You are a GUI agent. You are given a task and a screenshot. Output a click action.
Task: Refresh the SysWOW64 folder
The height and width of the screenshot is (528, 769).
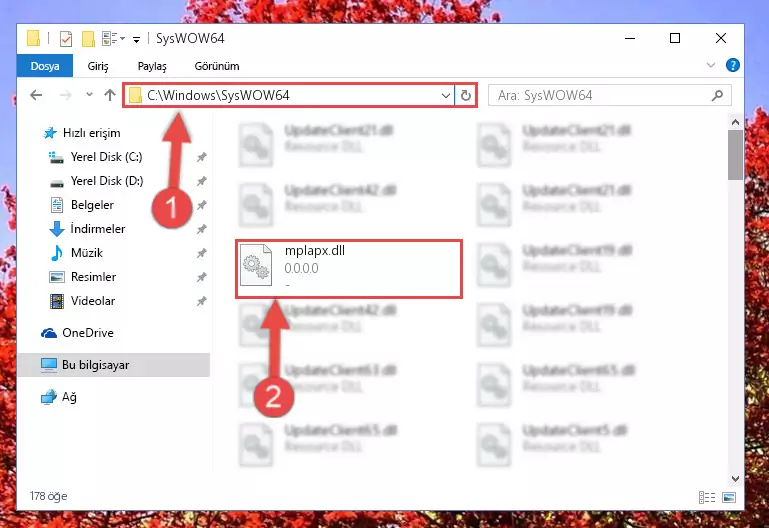(x=465, y=95)
